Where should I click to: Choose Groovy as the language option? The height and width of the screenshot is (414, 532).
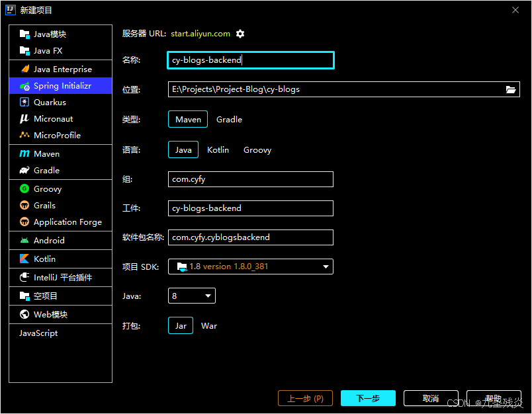click(x=257, y=150)
